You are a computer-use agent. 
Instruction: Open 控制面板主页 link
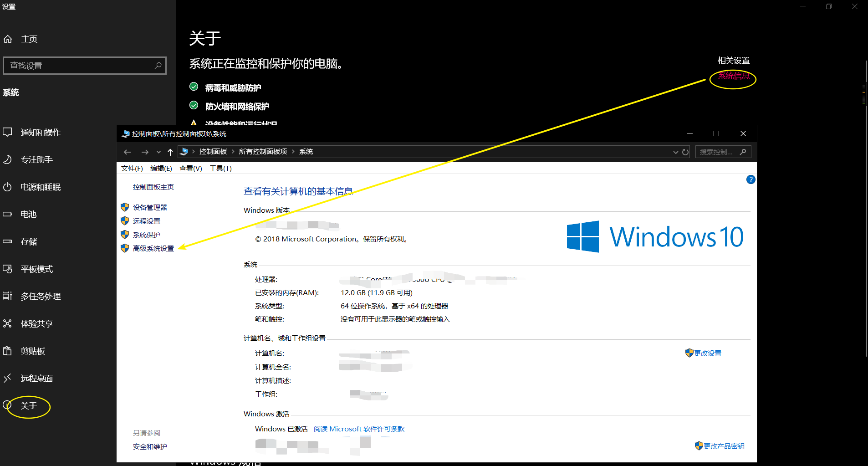click(153, 187)
